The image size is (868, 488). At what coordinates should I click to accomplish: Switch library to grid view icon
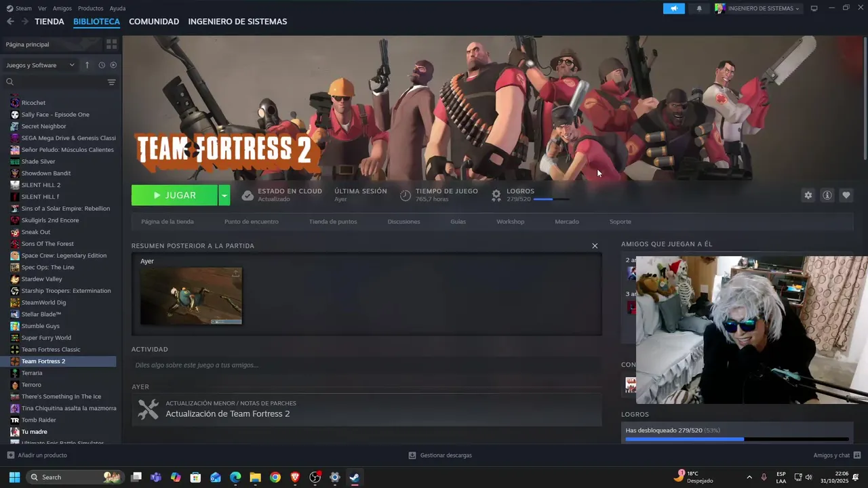(x=111, y=44)
